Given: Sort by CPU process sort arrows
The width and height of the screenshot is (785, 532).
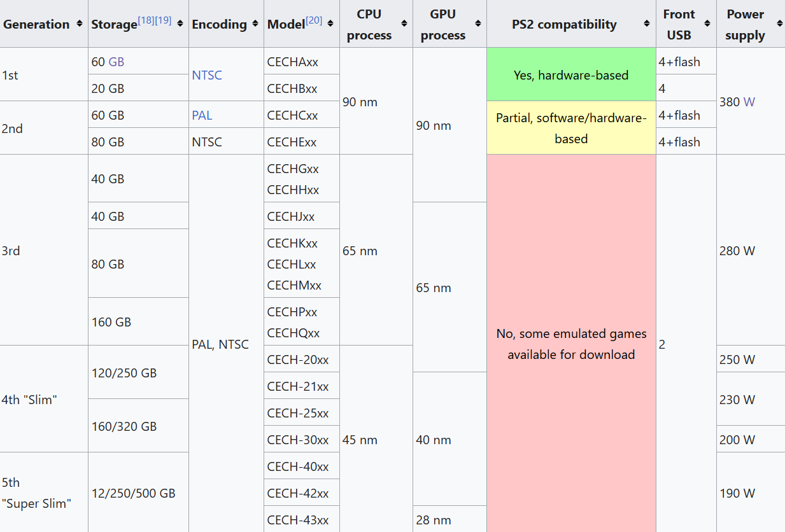Looking at the screenshot, I should (x=404, y=24).
